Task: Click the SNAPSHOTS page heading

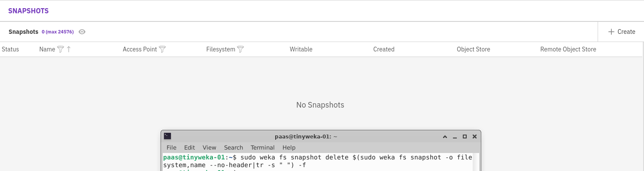Action: [28, 11]
